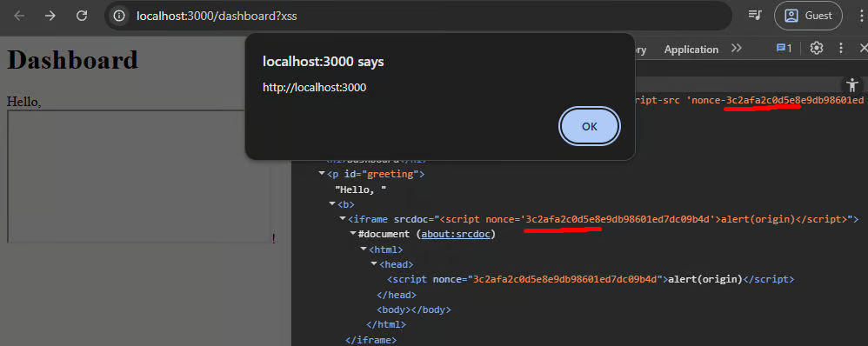Viewport: 868px width, 346px height.
Task: Click OK in the alert dialog
Action: (x=590, y=126)
